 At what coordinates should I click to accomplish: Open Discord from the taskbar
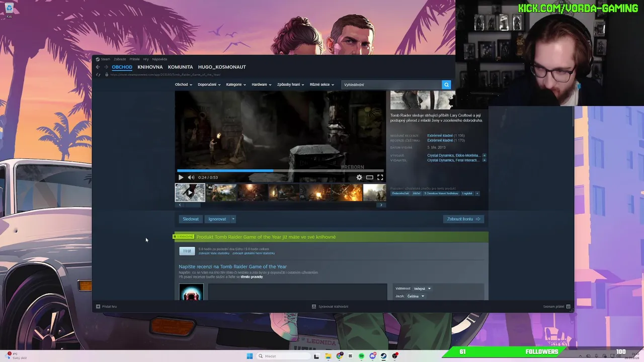373,356
